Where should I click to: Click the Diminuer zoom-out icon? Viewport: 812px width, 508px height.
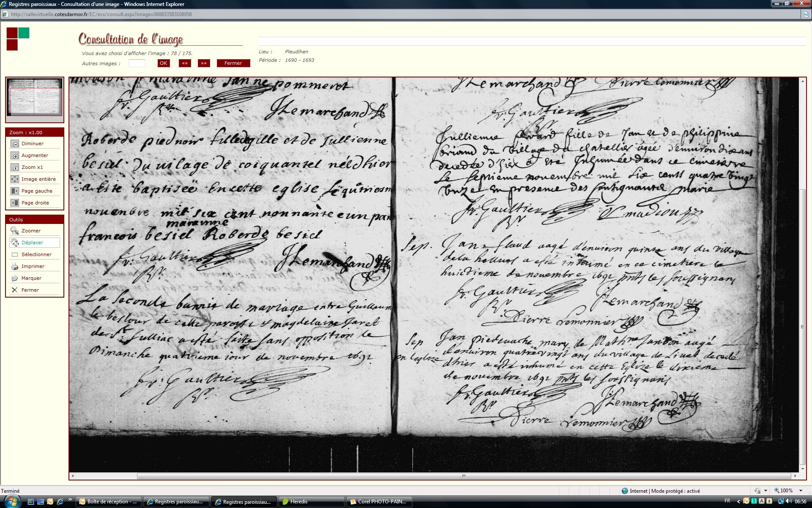[15, 144]
